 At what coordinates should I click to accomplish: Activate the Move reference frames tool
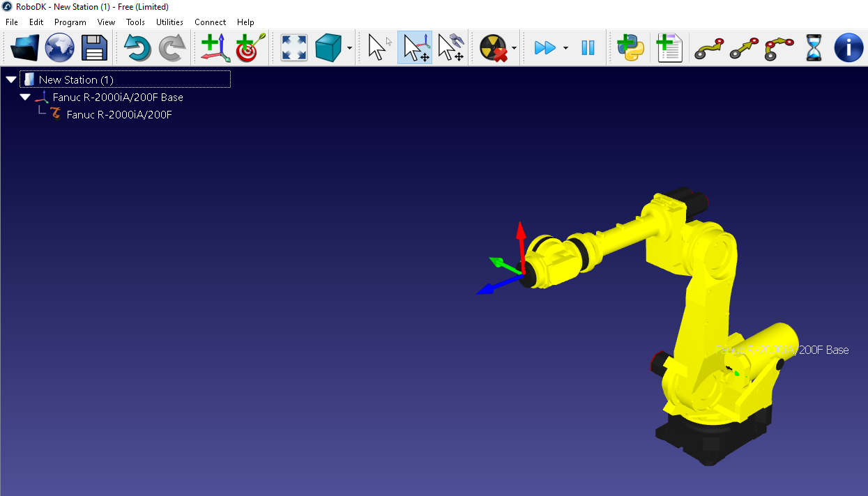(416, 48)
